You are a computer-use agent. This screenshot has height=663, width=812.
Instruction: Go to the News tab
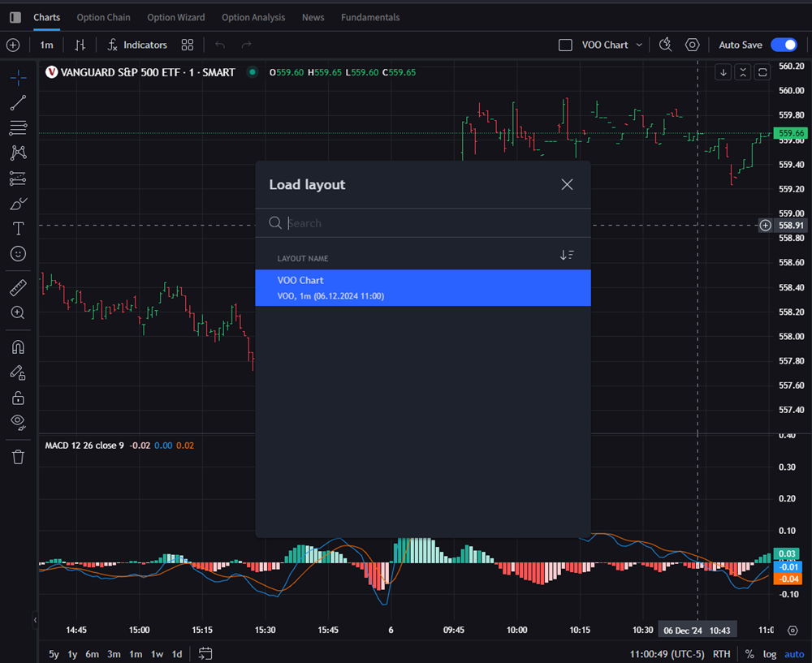[313, 18]
